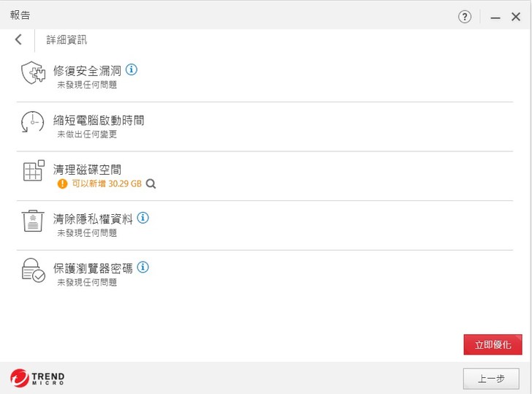Screen dimensions: 532x394
Task: Select the 縮短電腦啟動時間 heading
Action: pyautogui.click(x=99, y=120)
